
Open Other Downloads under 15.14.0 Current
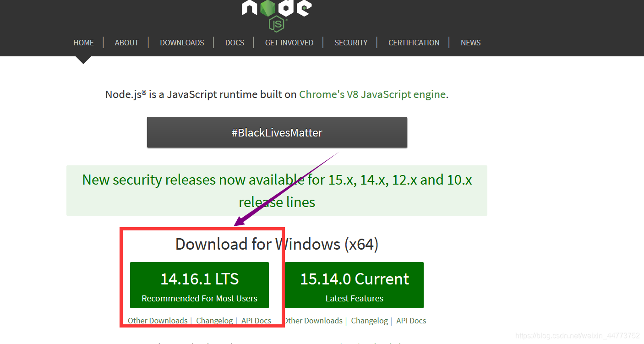point(313,321)
